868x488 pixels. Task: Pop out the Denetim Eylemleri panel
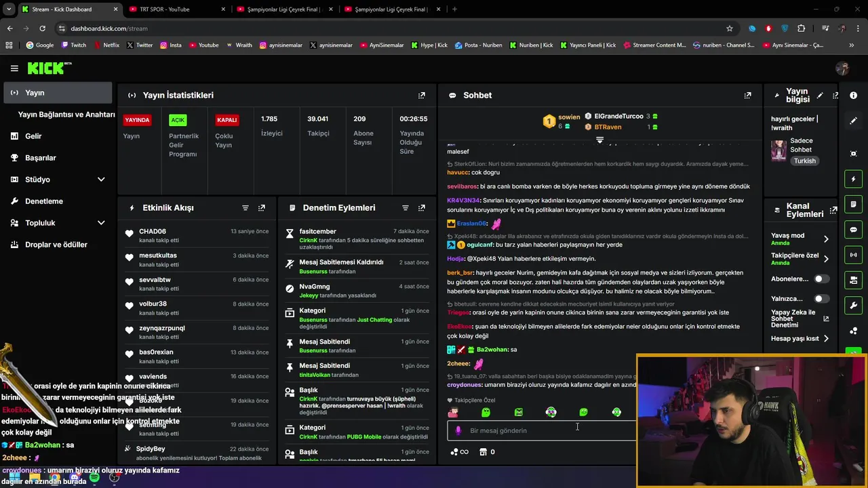422,208
